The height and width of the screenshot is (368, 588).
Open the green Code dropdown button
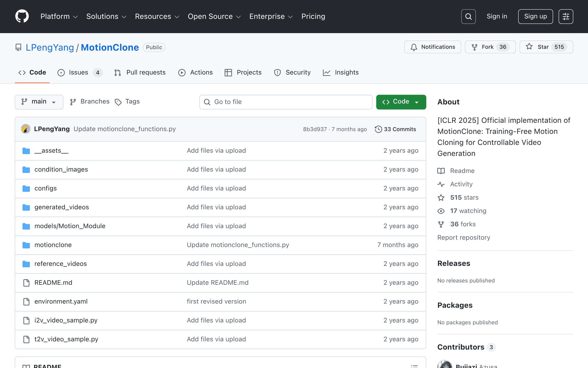401,102
